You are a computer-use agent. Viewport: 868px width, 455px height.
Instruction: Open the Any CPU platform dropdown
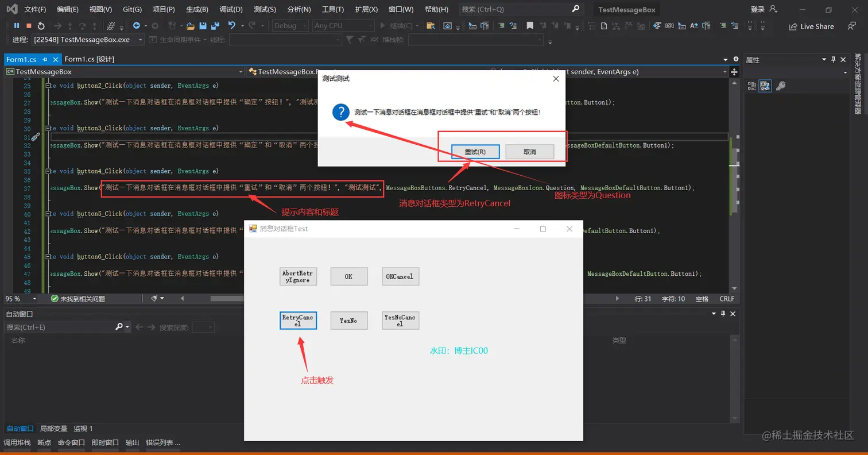point(343,26)
